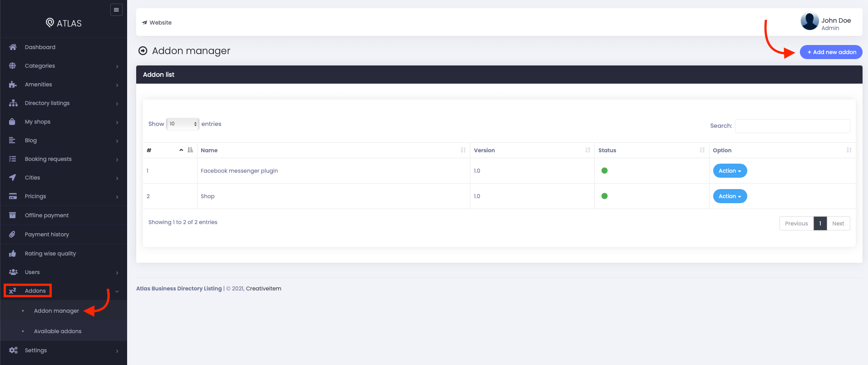
Task: Sort table by Option column arrows
Action: coord(849,150)
